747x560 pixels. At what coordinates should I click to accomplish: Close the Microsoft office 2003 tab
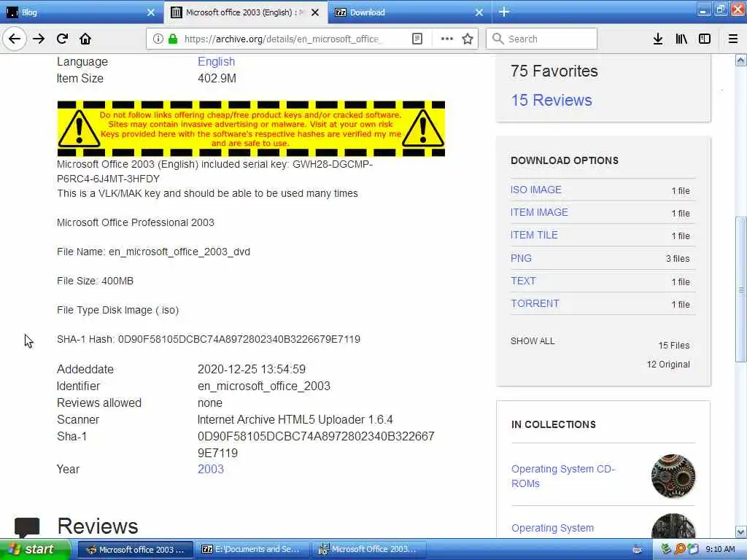(315, 12)
